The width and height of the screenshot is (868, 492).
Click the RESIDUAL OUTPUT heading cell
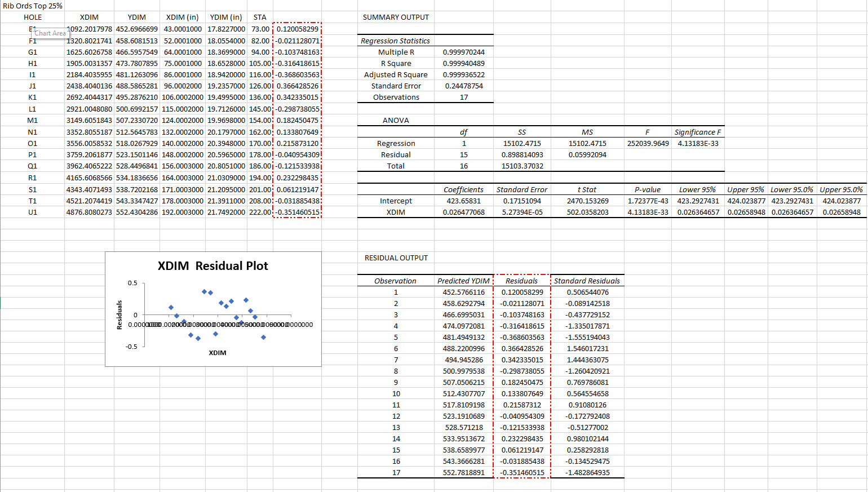[396, 258]
